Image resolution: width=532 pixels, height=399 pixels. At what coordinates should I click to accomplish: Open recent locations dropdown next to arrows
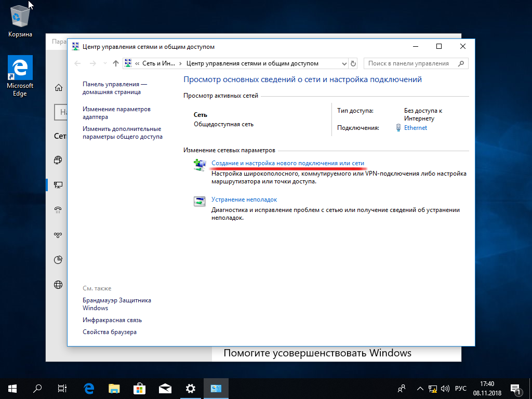(105, 63)
